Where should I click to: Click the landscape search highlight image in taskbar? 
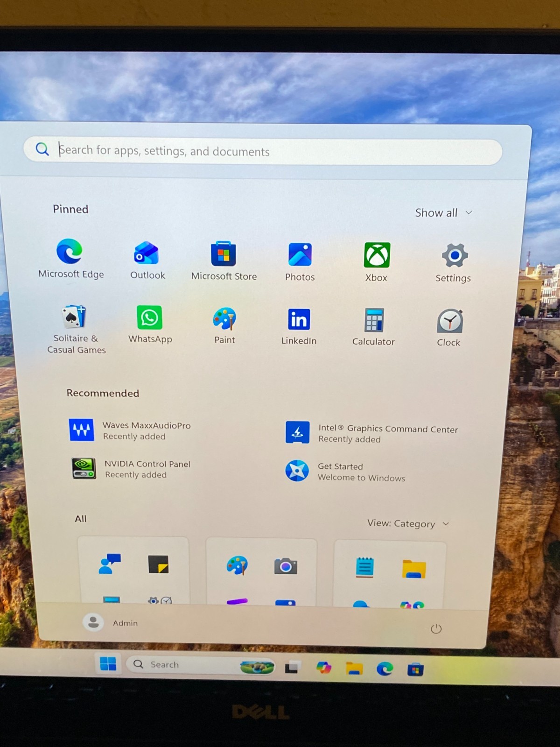click(x=257, y=668)
